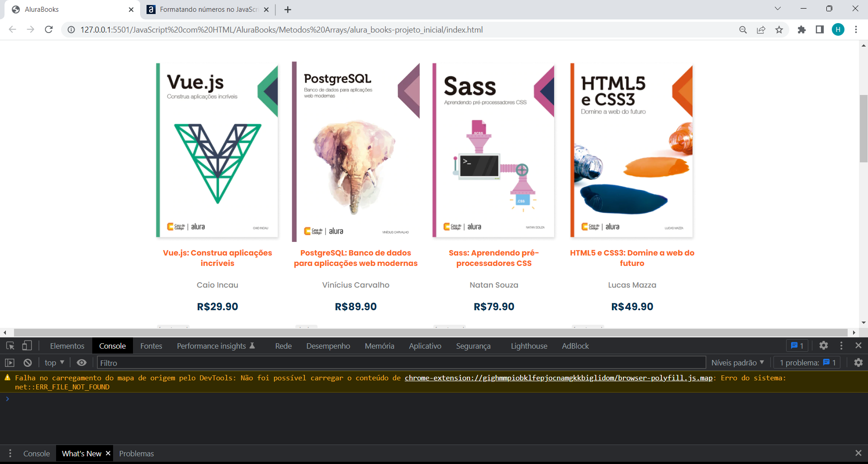Select the Console tab in DevTools
The image size is (868, 464).
pyautogui.click(x=112, y=346)
